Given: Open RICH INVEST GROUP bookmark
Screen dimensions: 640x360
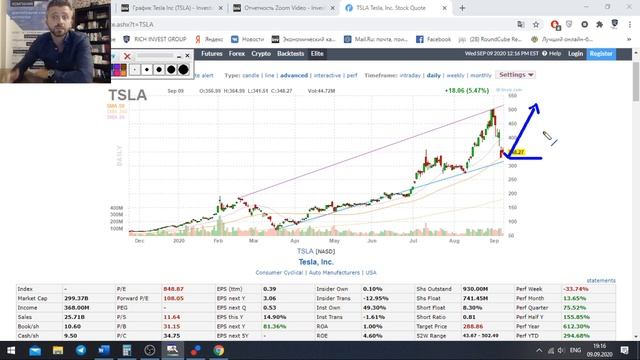Looking at the screenshot, I should tap(155, 39).
